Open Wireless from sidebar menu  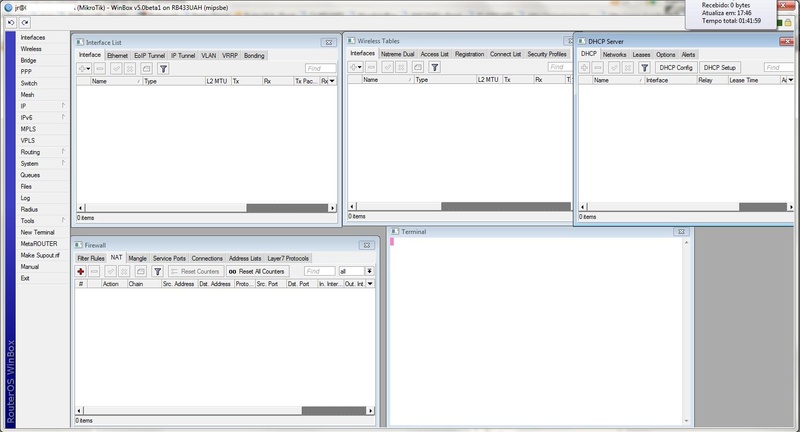tap(31, 49)
